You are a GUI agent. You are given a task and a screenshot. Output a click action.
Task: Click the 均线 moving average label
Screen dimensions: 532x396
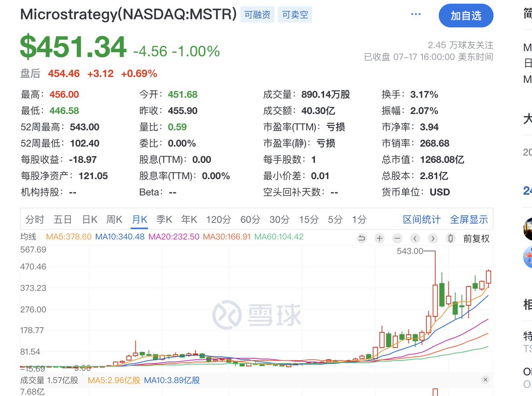(x=28, y=237)
